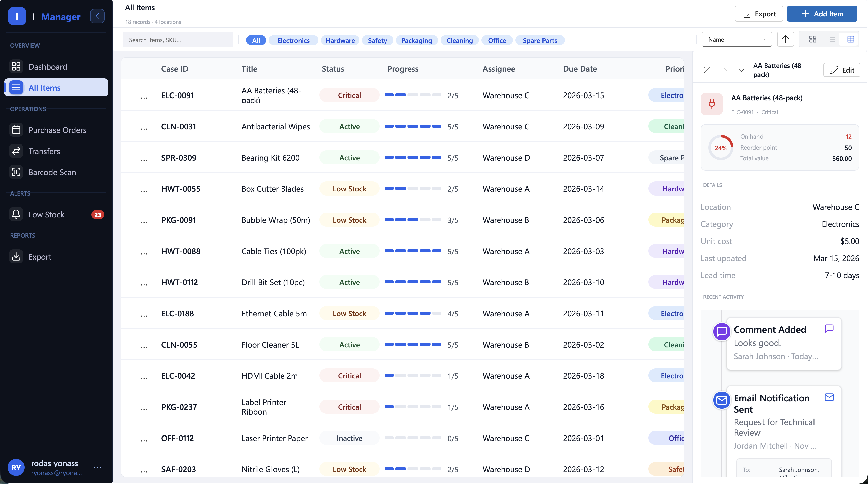Filter by Spare Parts category
The height and width of the screenshot is (484, 868).
(540, 40)
